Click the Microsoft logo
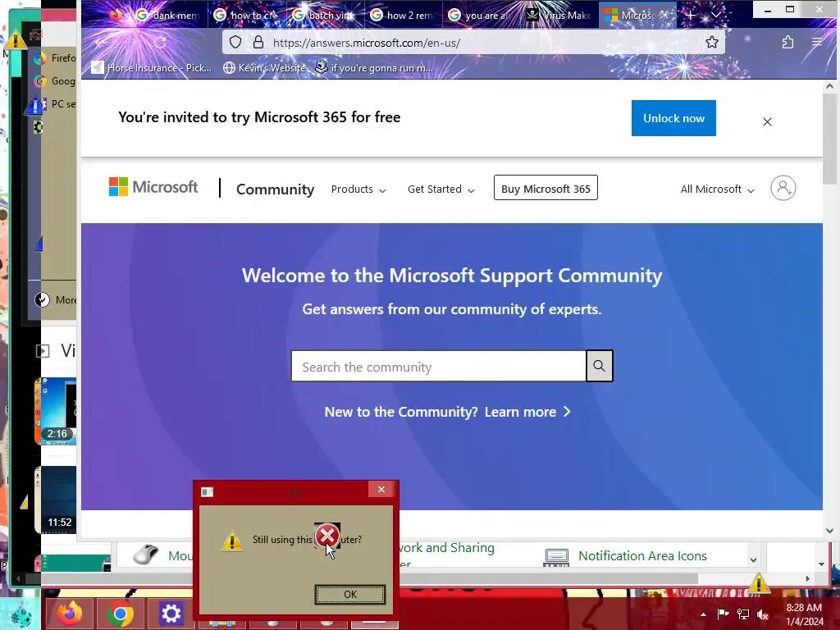Viewport: 840px width, 630px height. pos(153,187)
